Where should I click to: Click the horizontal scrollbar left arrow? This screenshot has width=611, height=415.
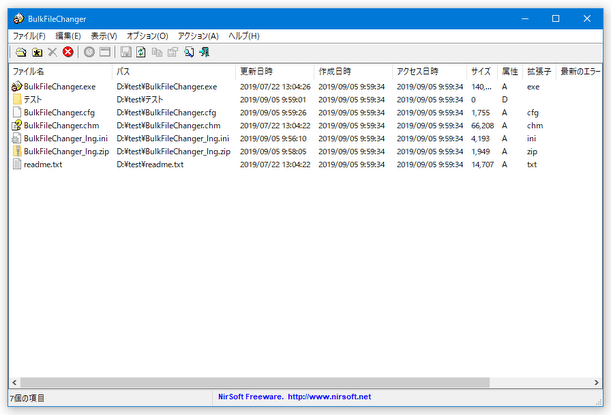(x=14, y=382)
